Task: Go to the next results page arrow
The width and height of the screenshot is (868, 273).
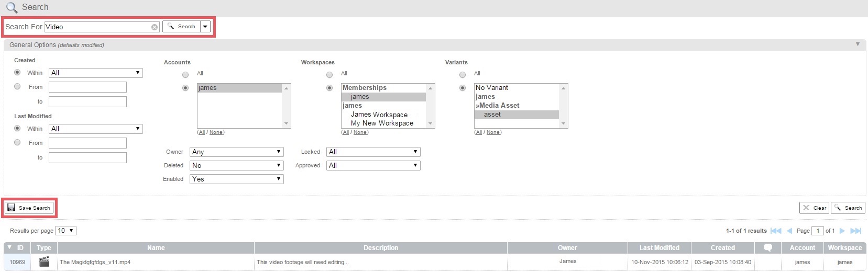Action: click(x=842, y=231)
